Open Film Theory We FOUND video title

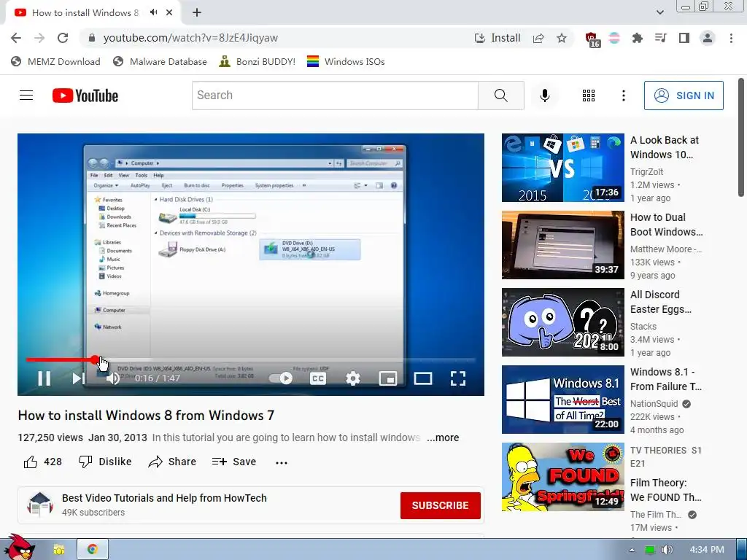(x=665, y=490)
